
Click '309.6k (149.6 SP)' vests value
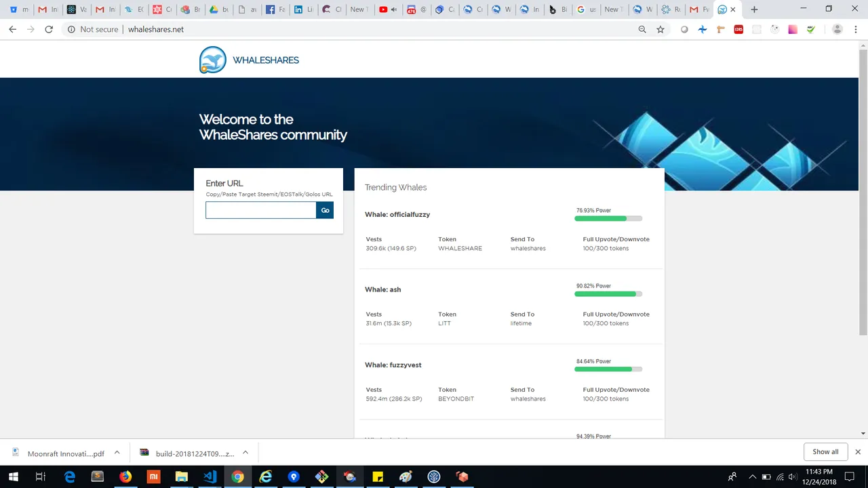pos(391,248)
